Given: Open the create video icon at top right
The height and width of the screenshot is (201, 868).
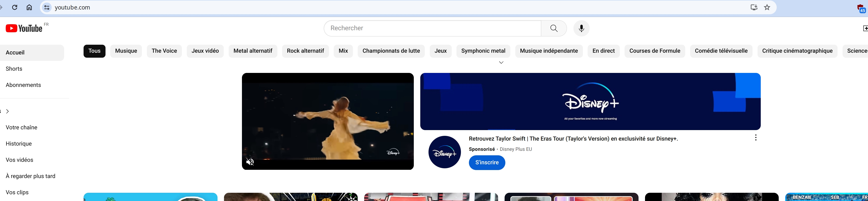Looking at the screenshot, I should point(865,28).
